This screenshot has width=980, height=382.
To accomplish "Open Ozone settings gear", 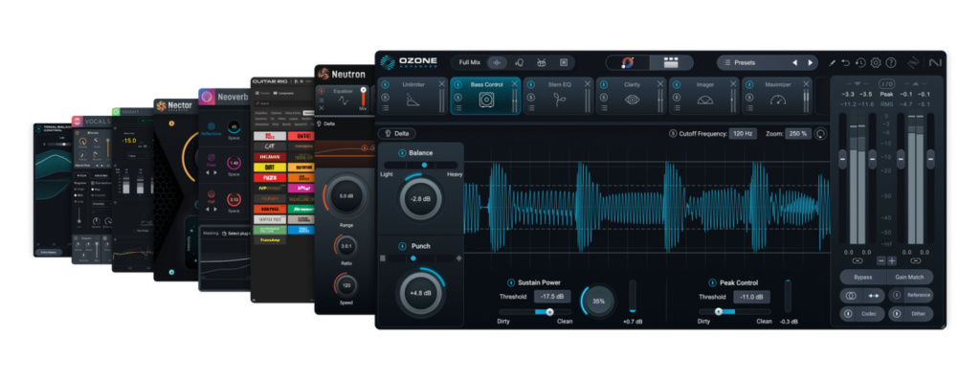I will pos(876,62).
